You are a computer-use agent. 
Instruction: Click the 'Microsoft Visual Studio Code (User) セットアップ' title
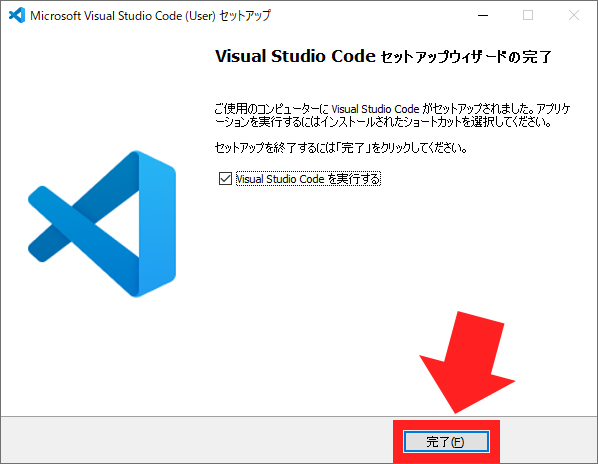click(150, 16)
